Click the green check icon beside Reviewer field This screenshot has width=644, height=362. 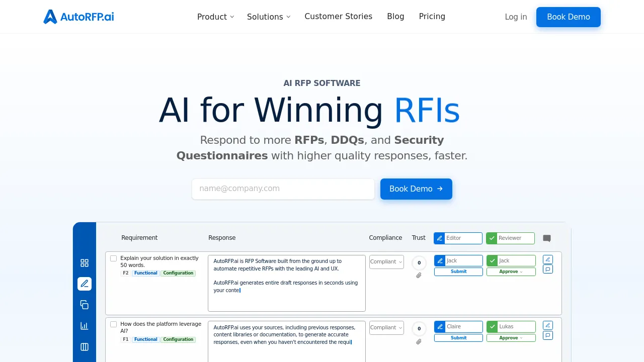click(x=492, y=238)
